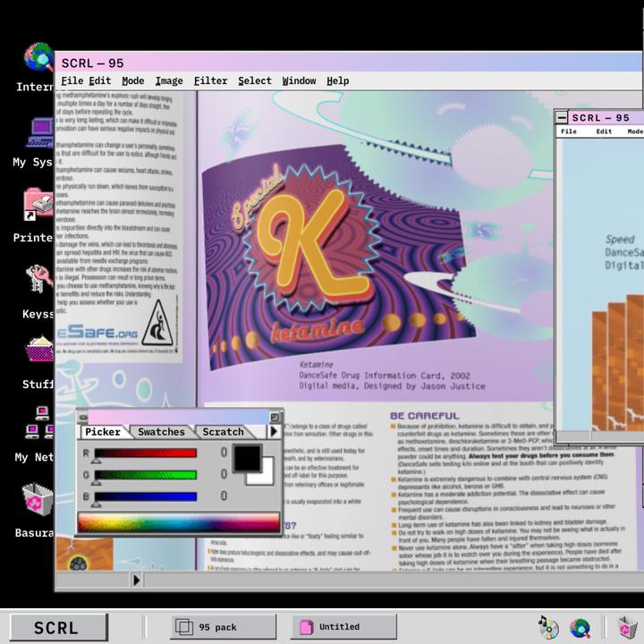
Task: Switch to the Scratch tab
Action: (x=224, y=432)
